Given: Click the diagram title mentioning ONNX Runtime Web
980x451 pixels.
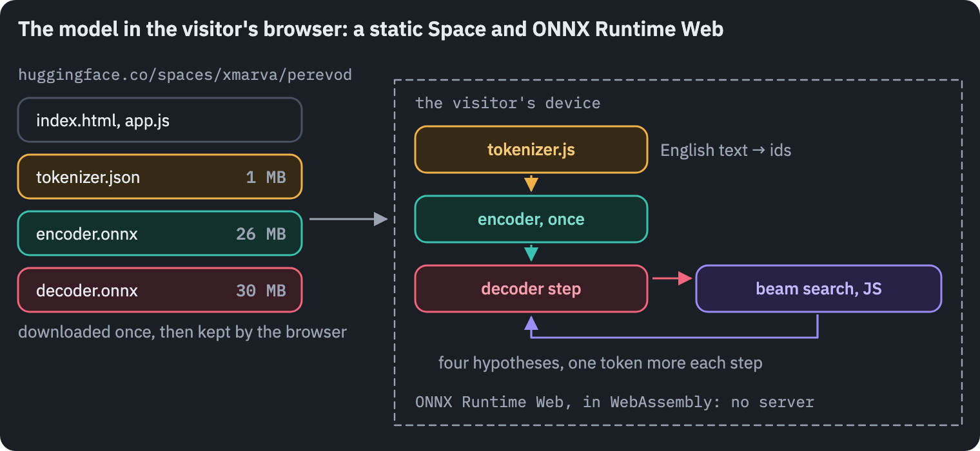Looking at the screenshot, I should pyautogui.click(x=371, y=29).
